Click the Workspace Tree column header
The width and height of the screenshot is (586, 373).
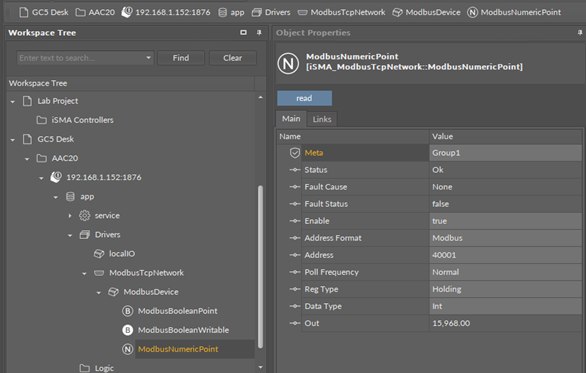coord(130,83)
